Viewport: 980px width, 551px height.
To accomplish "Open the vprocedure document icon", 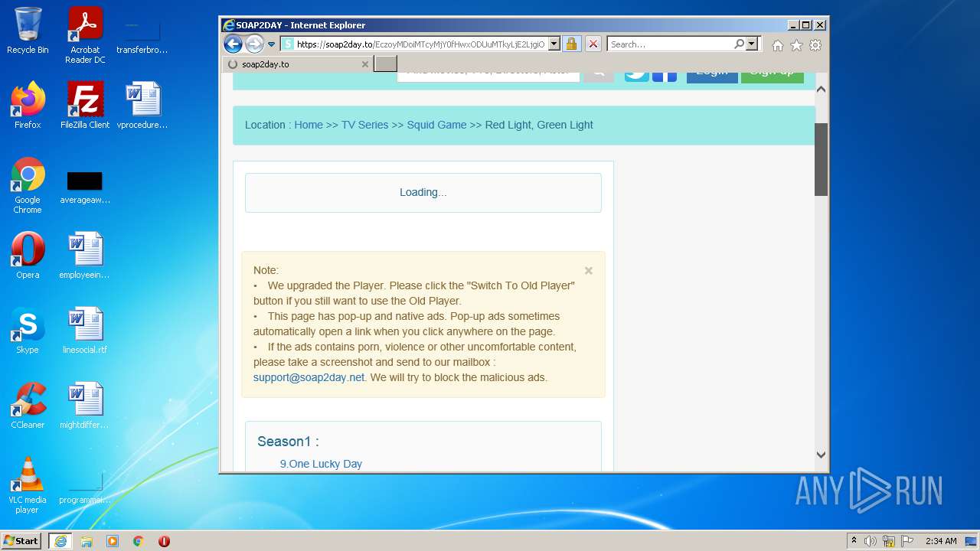I will click(142, 106).
